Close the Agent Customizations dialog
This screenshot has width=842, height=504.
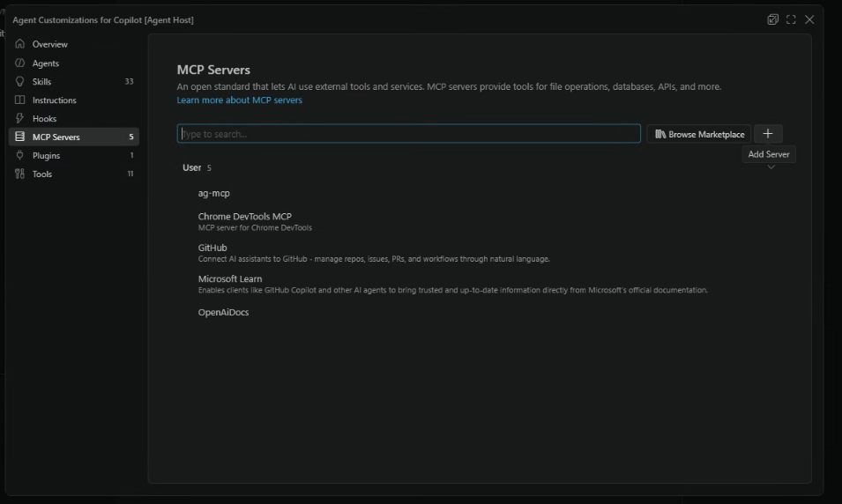pos(809,20)
